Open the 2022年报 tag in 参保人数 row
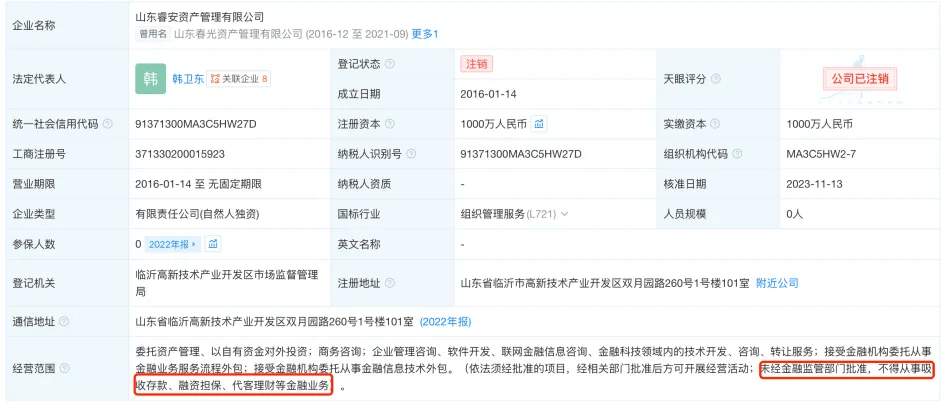941x403 pixels. coord(173,244)
